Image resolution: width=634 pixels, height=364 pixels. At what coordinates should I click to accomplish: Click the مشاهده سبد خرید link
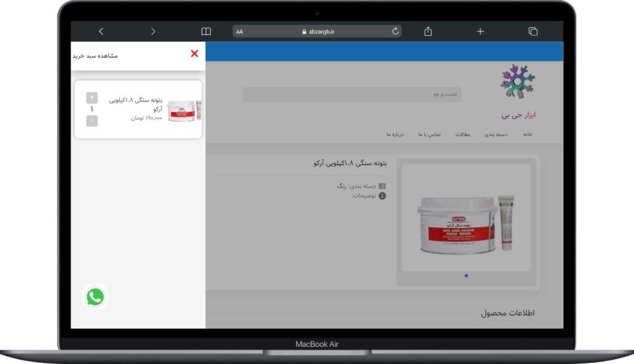coord(95,56)
